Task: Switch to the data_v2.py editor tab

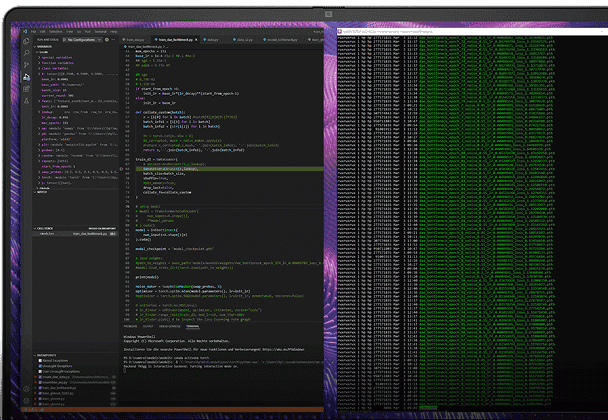Action: click(244, 40)
